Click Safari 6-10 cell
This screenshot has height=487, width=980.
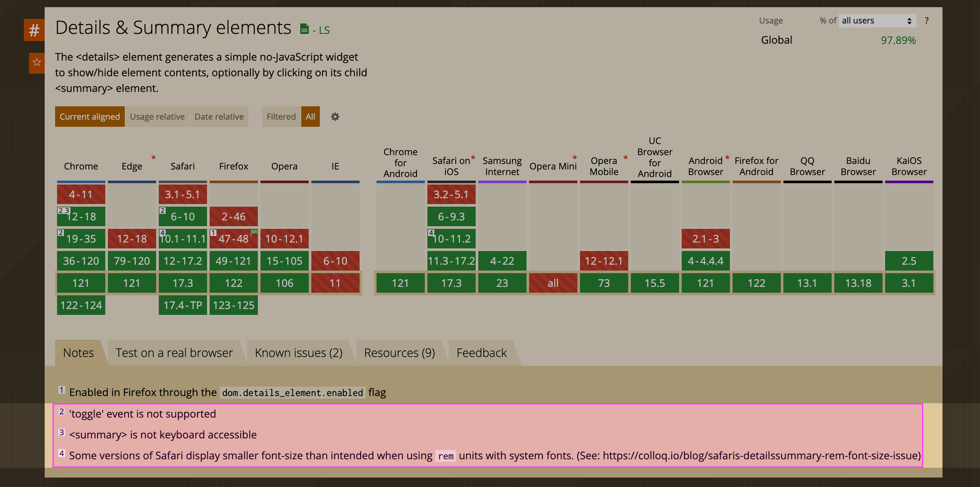[x=183, y=217]
